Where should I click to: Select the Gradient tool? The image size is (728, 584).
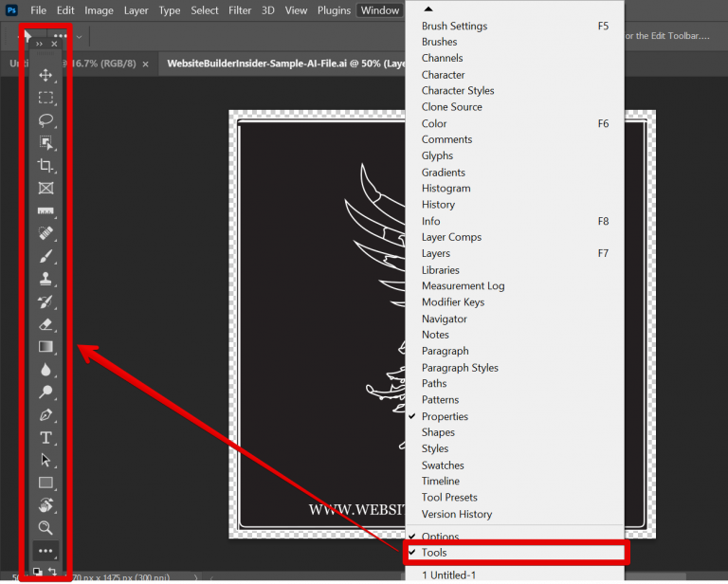[x=45, y=347]
